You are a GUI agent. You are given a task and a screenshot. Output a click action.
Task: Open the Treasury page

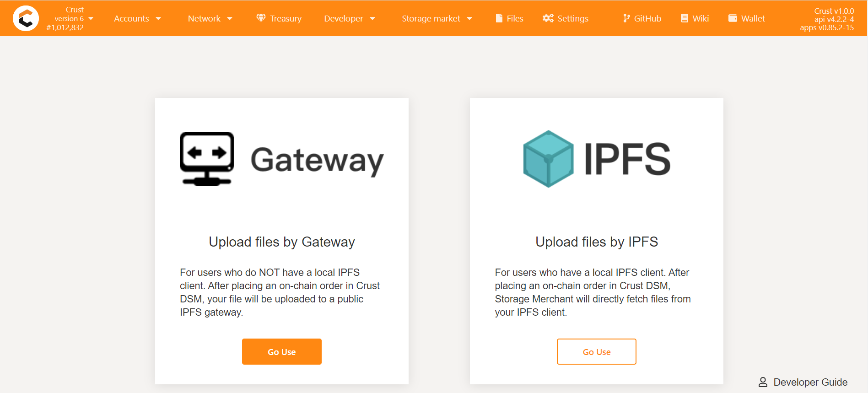click(x=279, y=18)
